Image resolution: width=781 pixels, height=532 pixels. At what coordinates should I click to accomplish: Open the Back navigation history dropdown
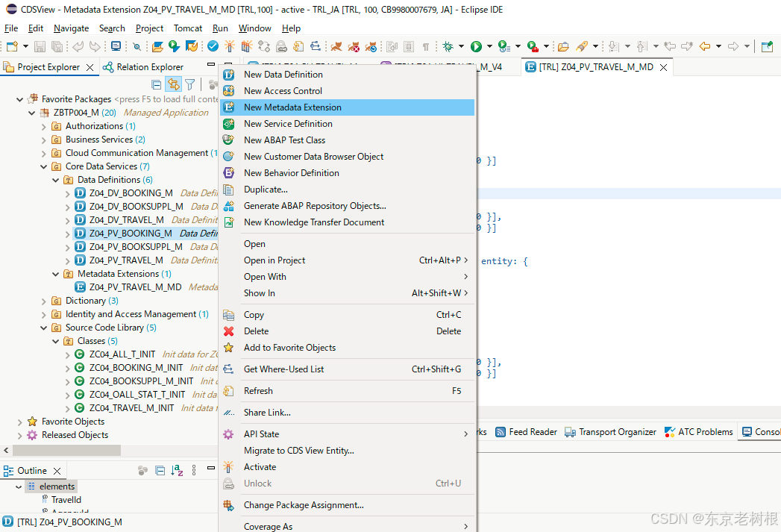(718, 46)
